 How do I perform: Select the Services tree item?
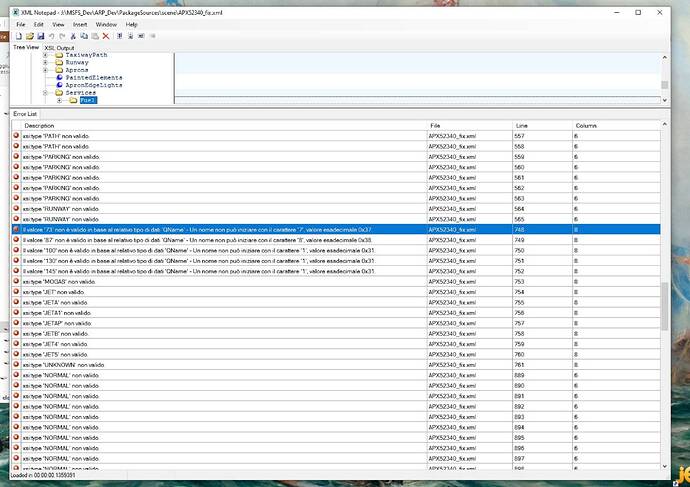81,93
